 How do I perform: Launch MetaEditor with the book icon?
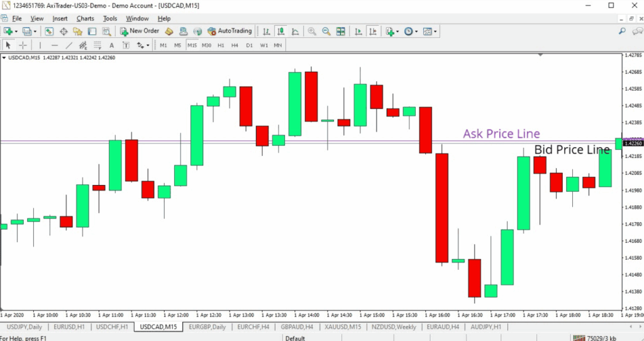[x=169, y=31]
